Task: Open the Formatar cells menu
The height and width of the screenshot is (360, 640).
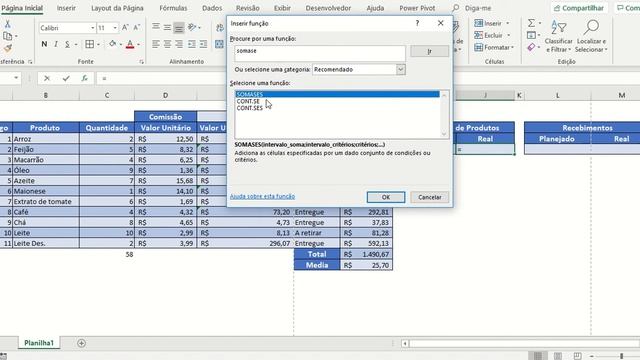Action: click(x=494, y=48)
